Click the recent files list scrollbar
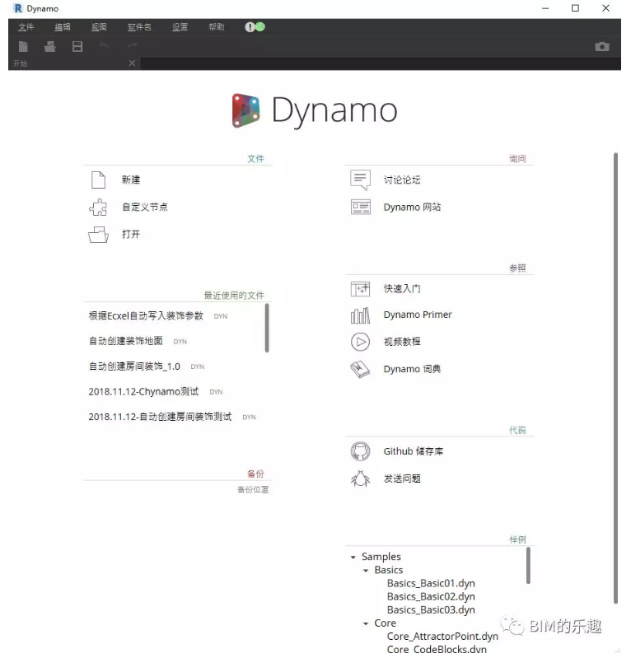 [267, 329]
